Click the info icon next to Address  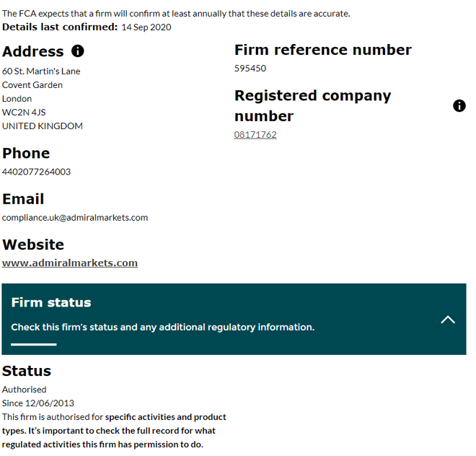point(78,51)
